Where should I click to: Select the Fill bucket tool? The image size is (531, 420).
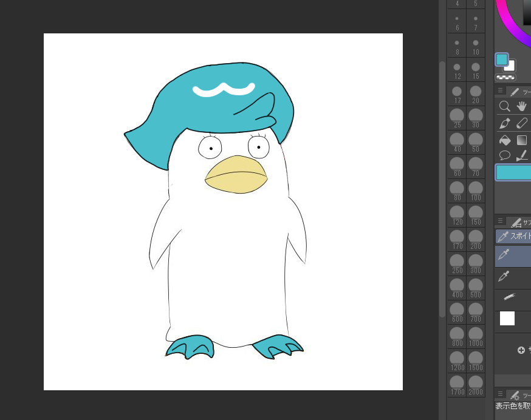click(505, 140)
